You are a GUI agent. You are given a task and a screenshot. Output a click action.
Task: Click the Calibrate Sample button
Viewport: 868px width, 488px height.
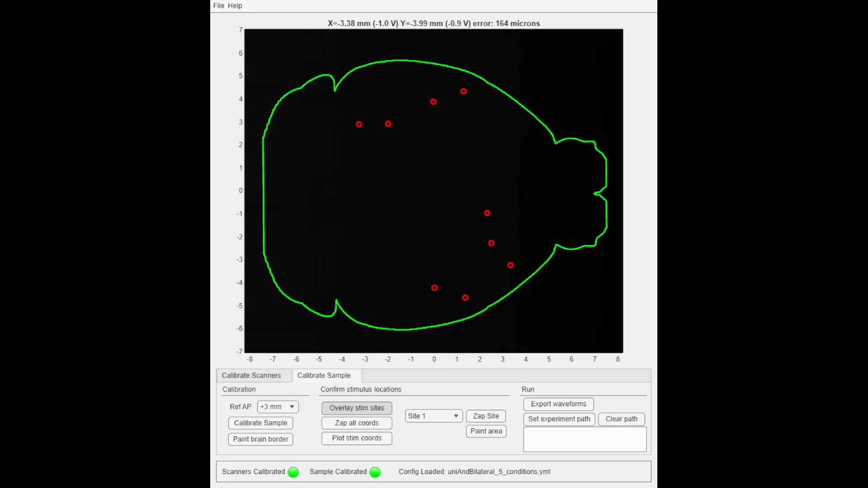pos(260,423)
